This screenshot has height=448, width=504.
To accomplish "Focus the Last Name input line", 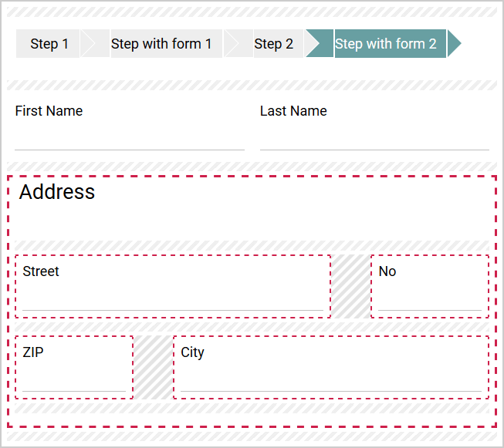I will point(374,140).
